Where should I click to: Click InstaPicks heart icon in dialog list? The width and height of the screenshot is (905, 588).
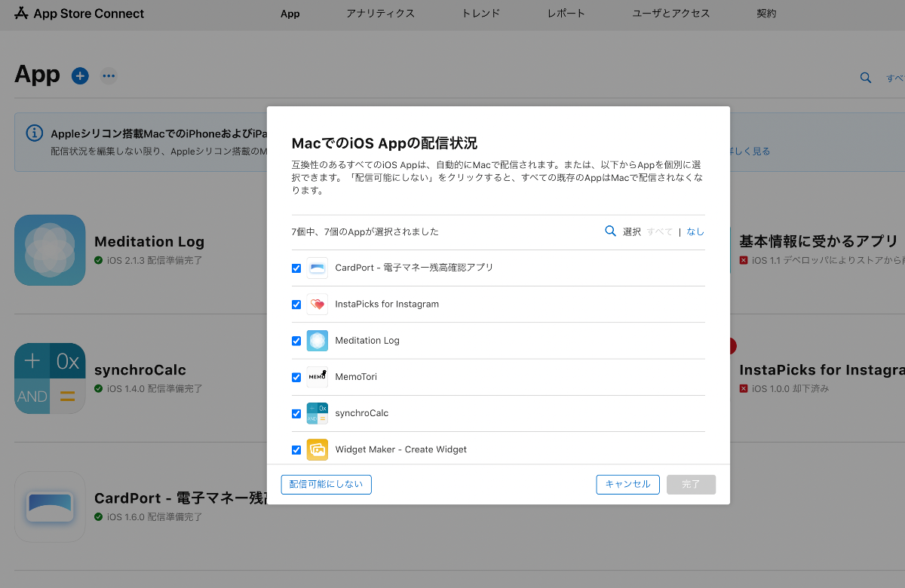[x=318, y=304]
